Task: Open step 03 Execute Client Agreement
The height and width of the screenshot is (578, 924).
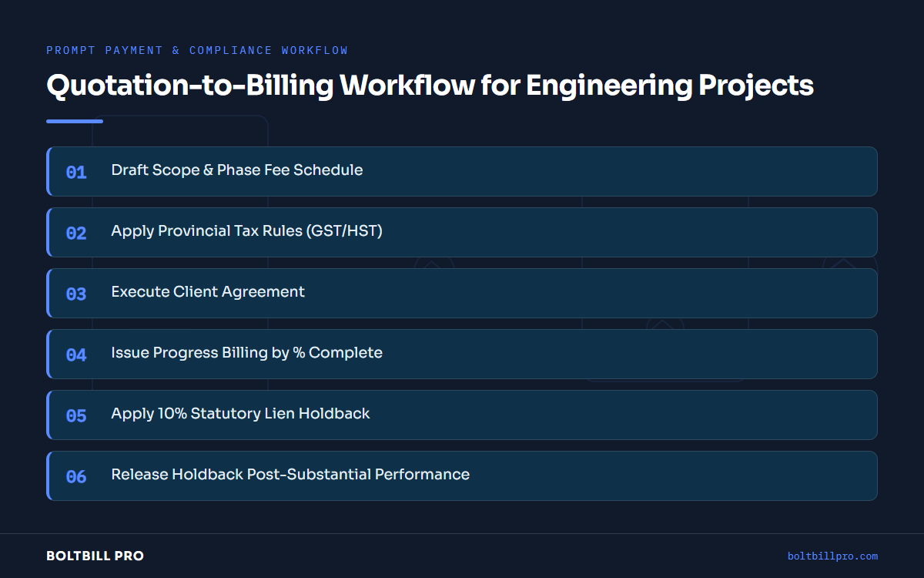Action: point(462,293)
